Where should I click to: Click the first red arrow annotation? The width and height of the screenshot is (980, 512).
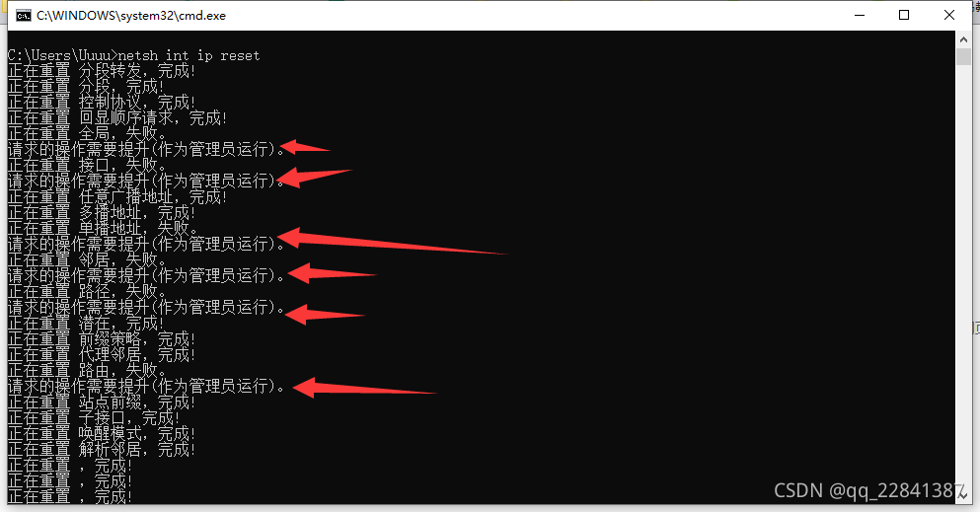tap(306, 147)
